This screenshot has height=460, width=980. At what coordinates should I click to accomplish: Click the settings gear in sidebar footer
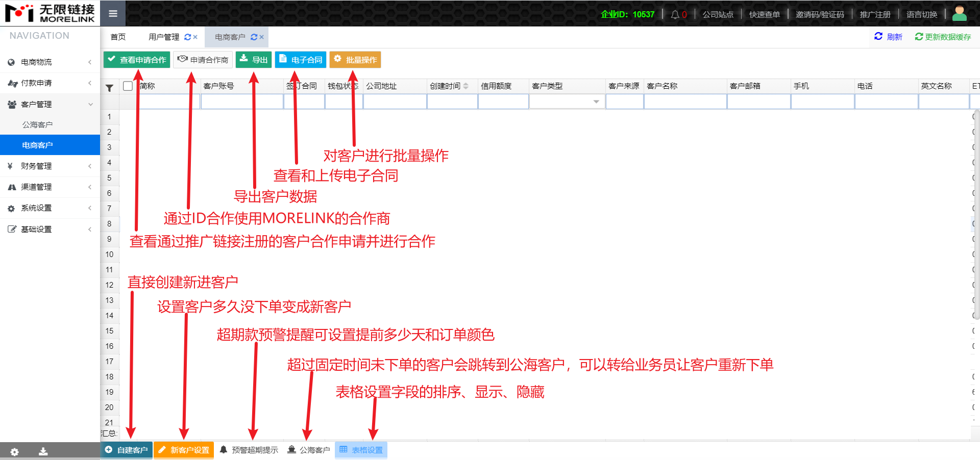tap(14, 452)
